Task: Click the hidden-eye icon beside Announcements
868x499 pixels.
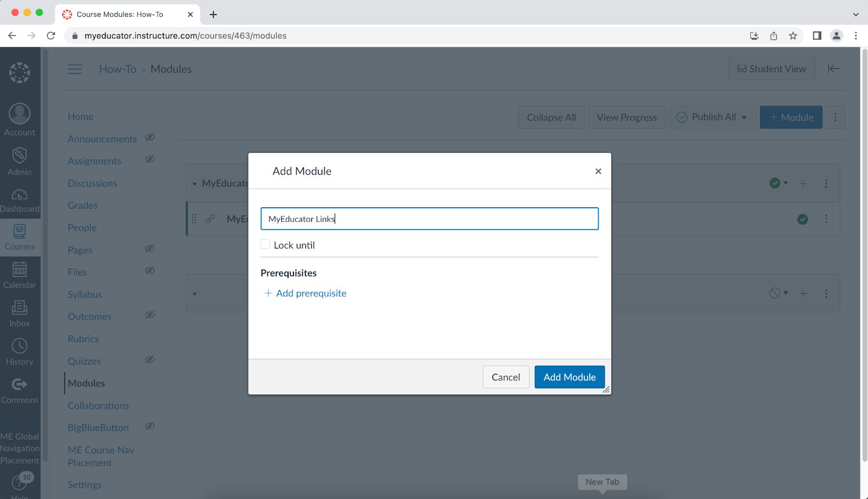Action: click(150, 137)
